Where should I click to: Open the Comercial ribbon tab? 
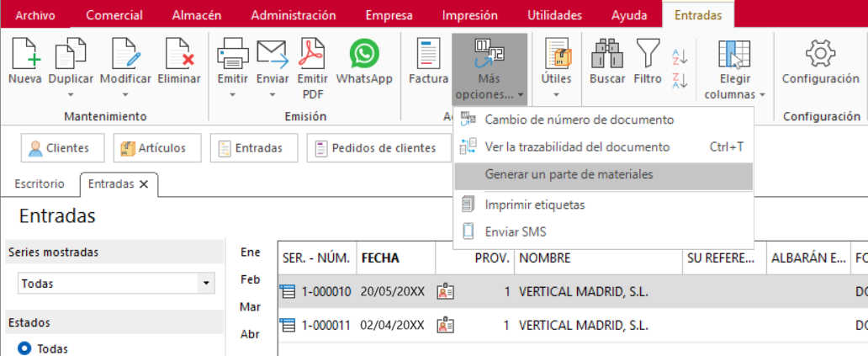(x=114, y=15)
